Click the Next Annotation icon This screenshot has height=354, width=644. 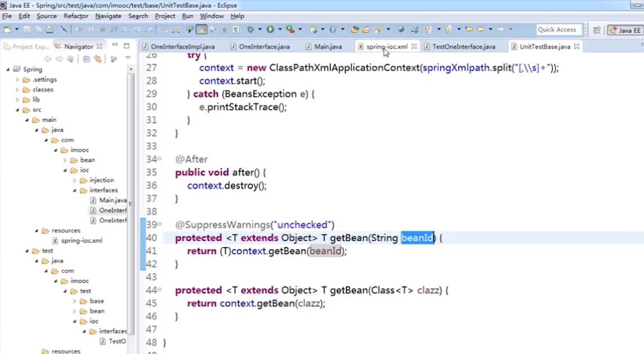[x=428, y=29]
